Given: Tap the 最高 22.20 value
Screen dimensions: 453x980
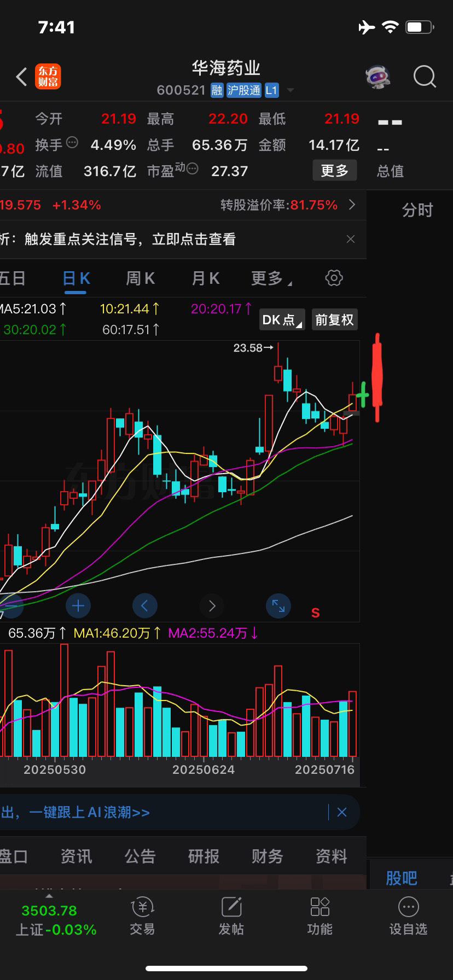Looking at the screenshot, I should pyautogui.click(x=228, y=119).
